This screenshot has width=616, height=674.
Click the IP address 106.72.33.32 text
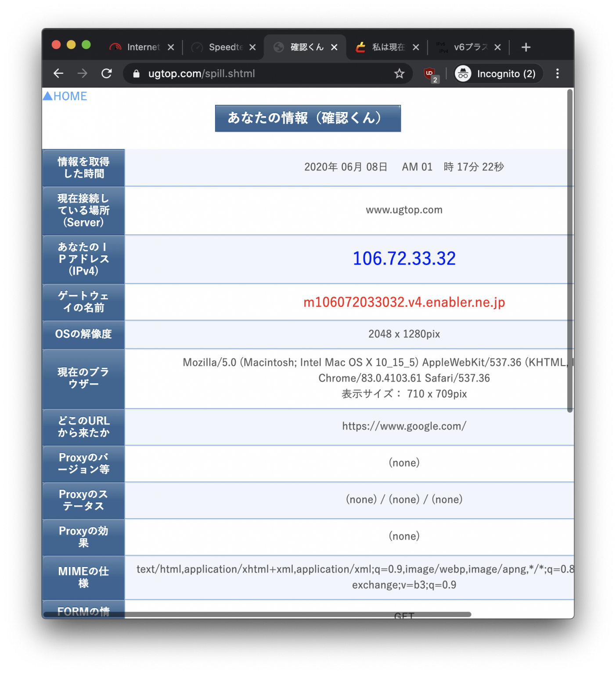point(404,259)
